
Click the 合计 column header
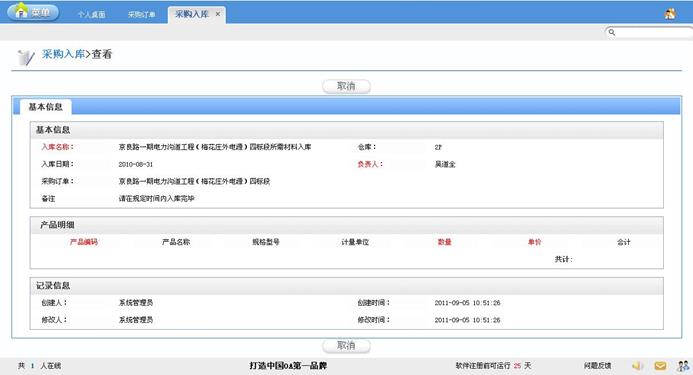coord(624,242)
